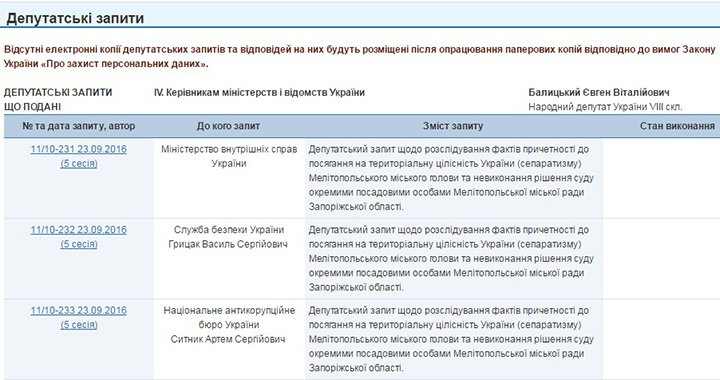Screen dimensions: 720x380
Task: Click section title 'IV. Керівникам міністерств і відомств України'
Action: click(259, 92)
